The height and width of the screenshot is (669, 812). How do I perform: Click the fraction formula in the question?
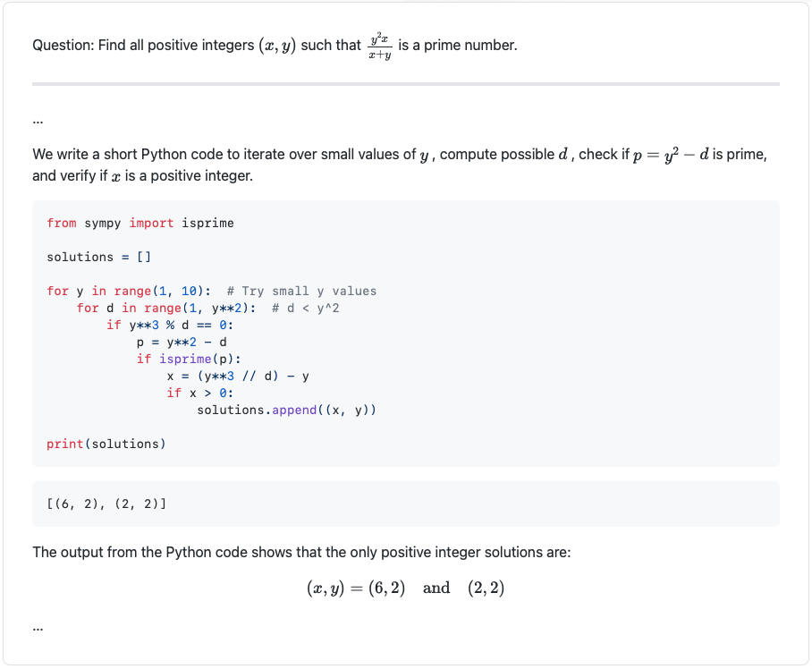(x=379, y=44)
